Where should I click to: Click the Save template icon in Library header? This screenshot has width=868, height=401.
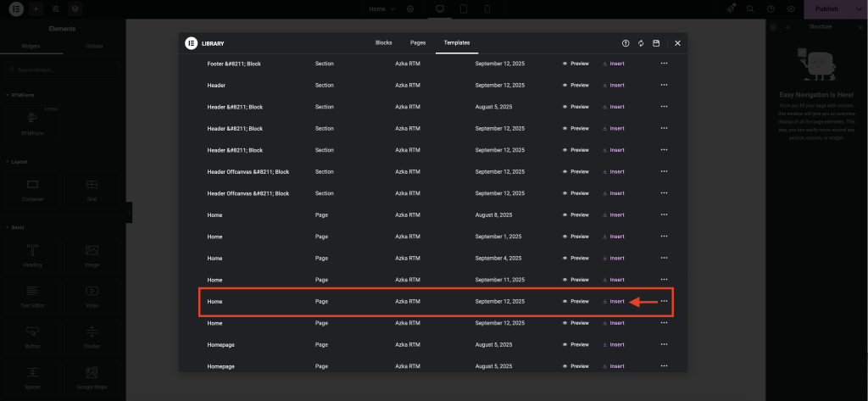656,43
